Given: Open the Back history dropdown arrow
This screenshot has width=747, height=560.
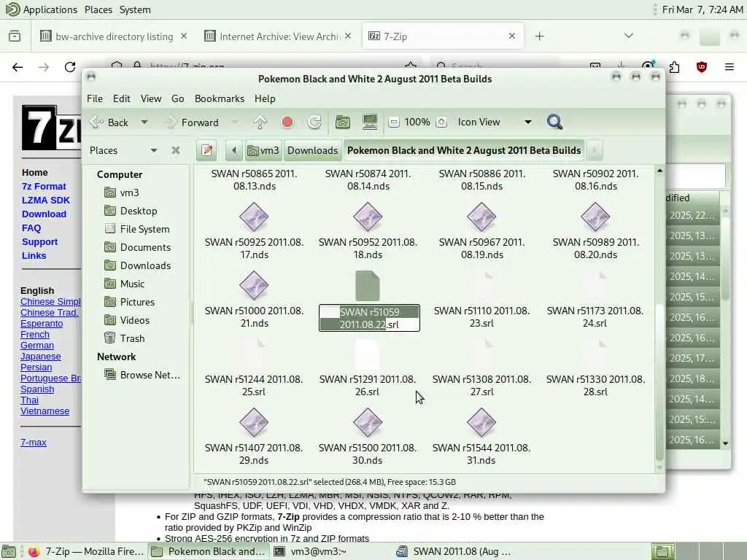Looking at the screenshot, I should (144, 122).
